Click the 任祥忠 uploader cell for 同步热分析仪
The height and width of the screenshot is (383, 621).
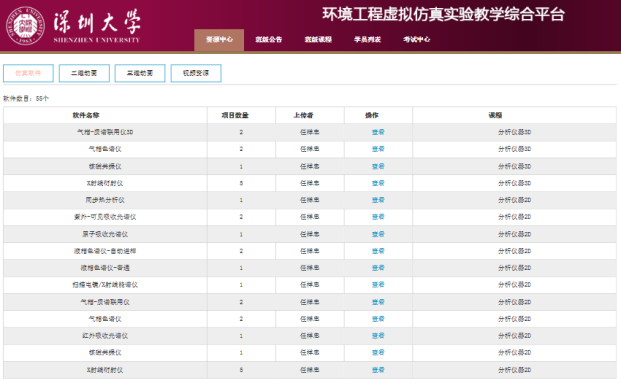310,200
